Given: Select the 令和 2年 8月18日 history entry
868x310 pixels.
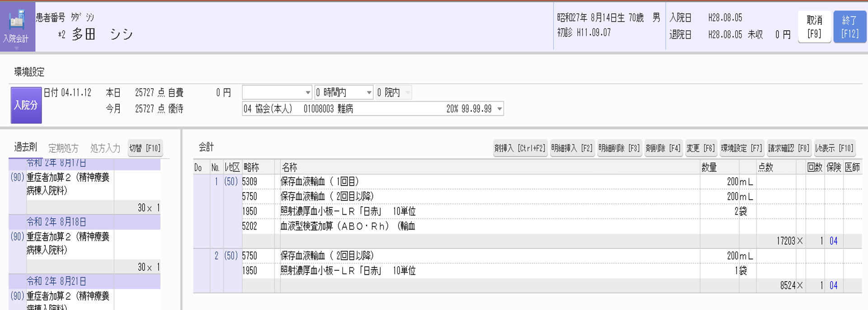Looking at the screenshot, I should [56, 222].
